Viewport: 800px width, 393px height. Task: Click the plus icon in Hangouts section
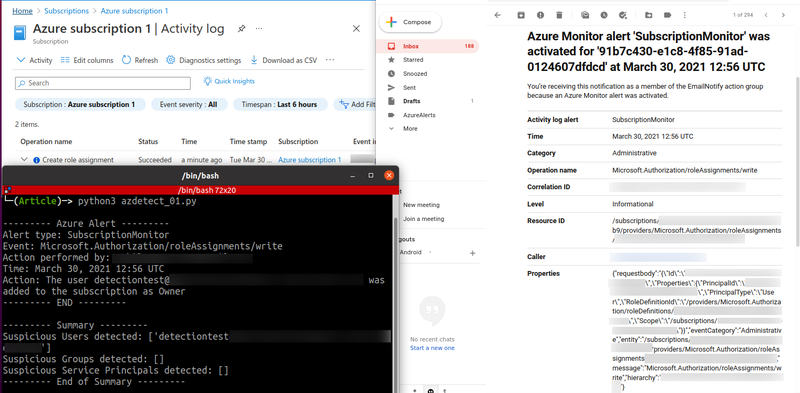tap(472, 253)
